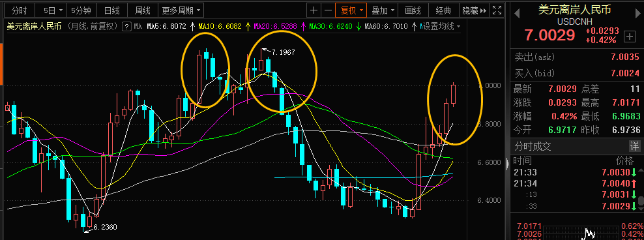Expand the 5日 dropdown arrow
644x240 pixels.
click(61, 10)
